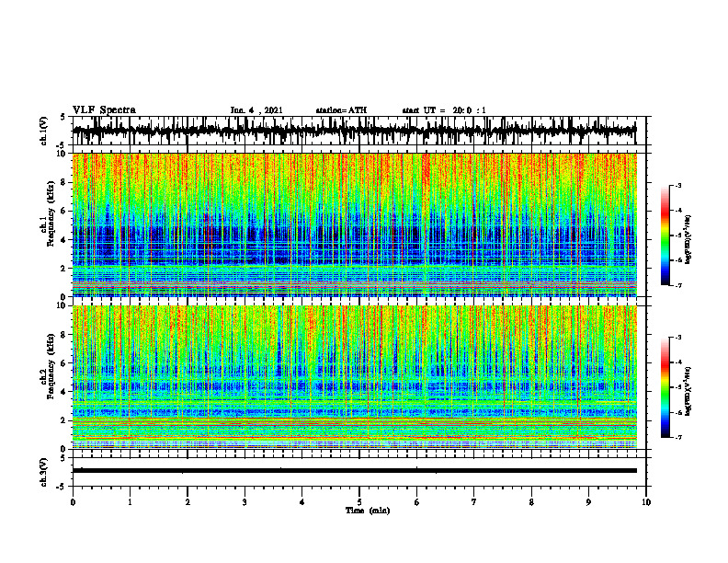728x563 pixels.
Task: Click the log(PSD) unit label beside ch.2 color scale
Action: coord(688,391)
